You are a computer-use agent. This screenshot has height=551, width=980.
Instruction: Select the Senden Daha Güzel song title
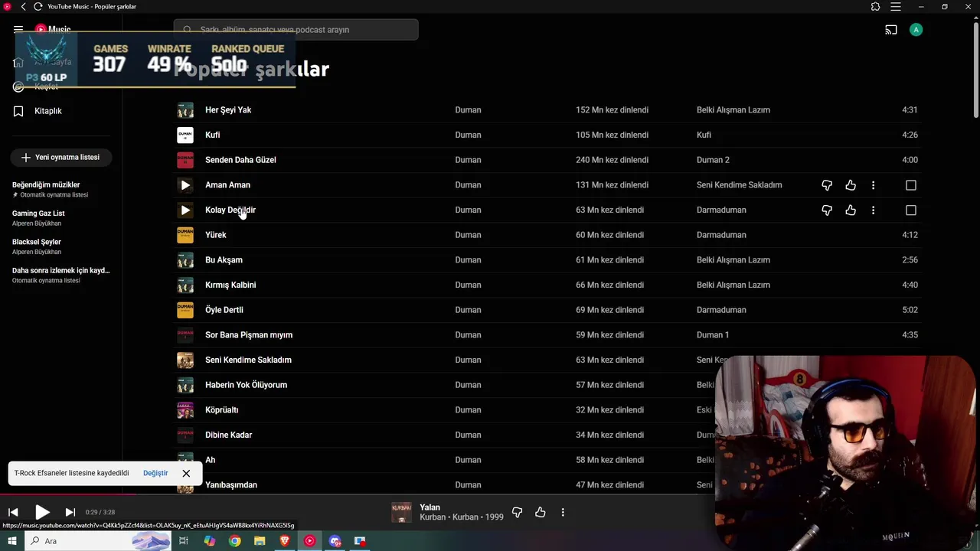pos(240,160)
